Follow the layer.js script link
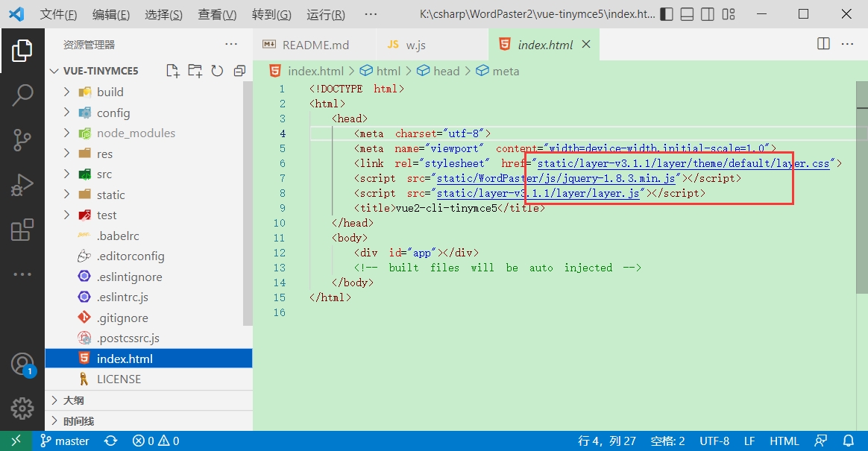 pos(538,193)
